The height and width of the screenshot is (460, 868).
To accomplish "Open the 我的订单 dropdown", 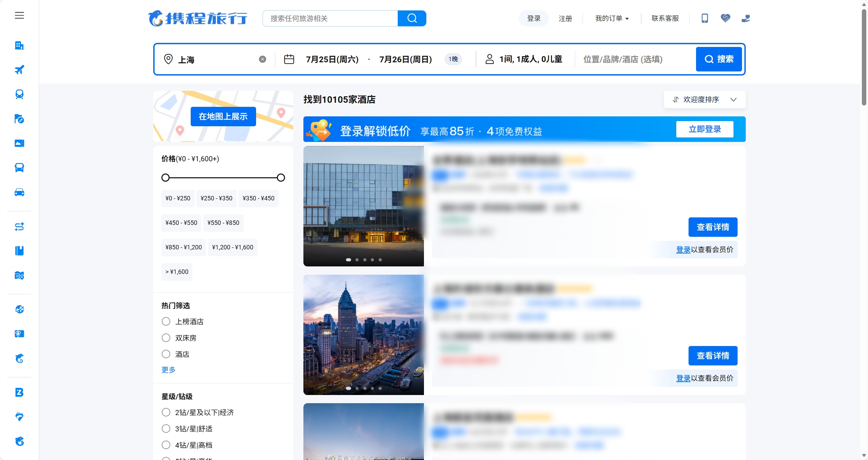I will click(612, 18).
